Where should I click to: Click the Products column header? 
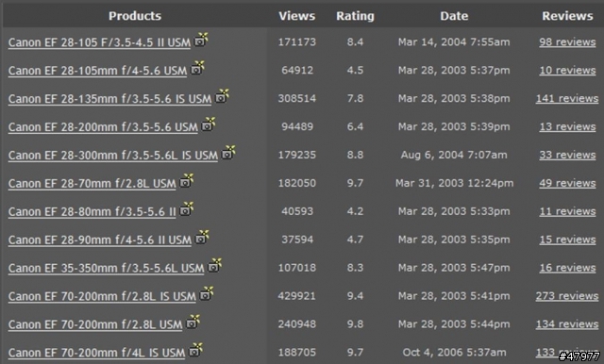[135, 16]
